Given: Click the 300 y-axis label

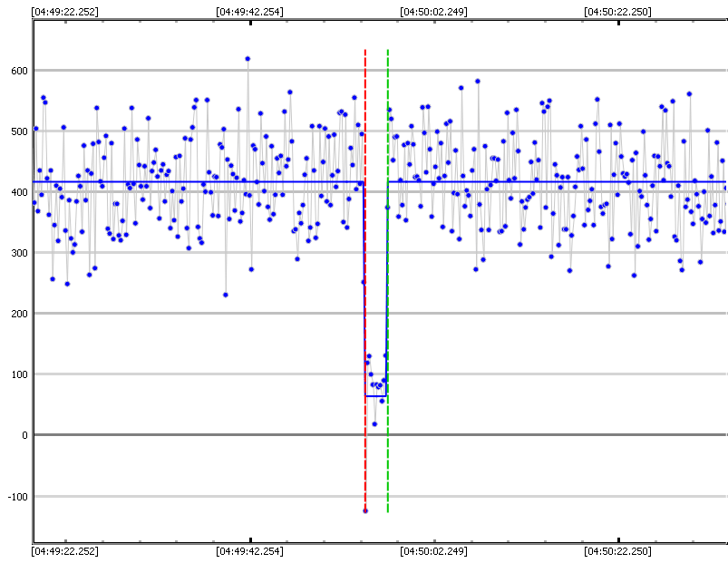Looking at the screenshot, I should [x=20, y=253].
